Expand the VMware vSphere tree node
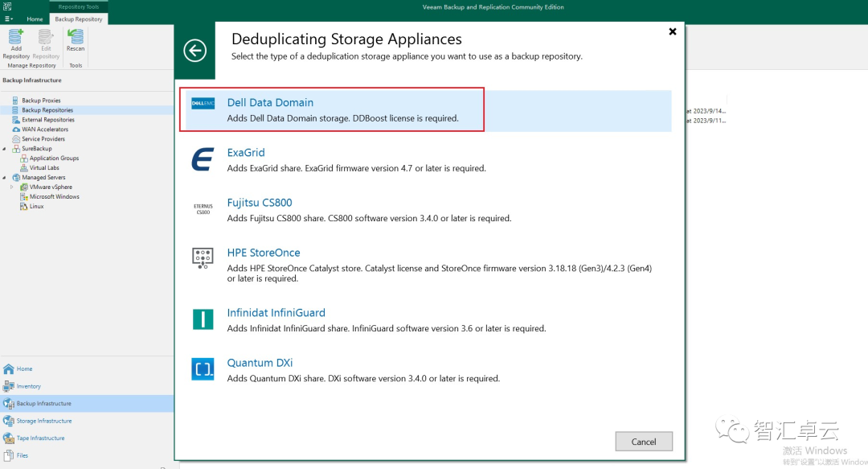 (10, 187)
